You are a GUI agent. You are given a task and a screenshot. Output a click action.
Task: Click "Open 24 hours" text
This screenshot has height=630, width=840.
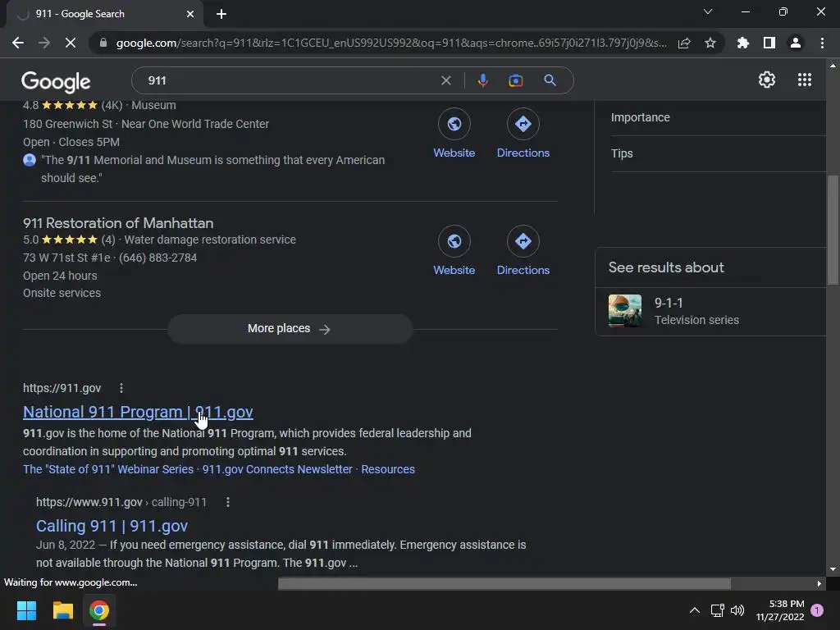pos(60,276)
